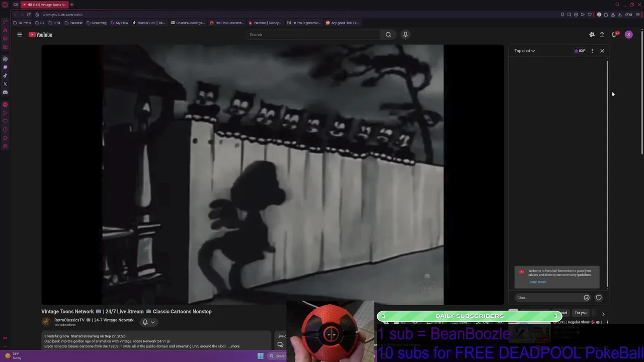Go forward with the browser forward arrow
The image size is (644, 362).
pyautogui.click(x=22, y=15)
